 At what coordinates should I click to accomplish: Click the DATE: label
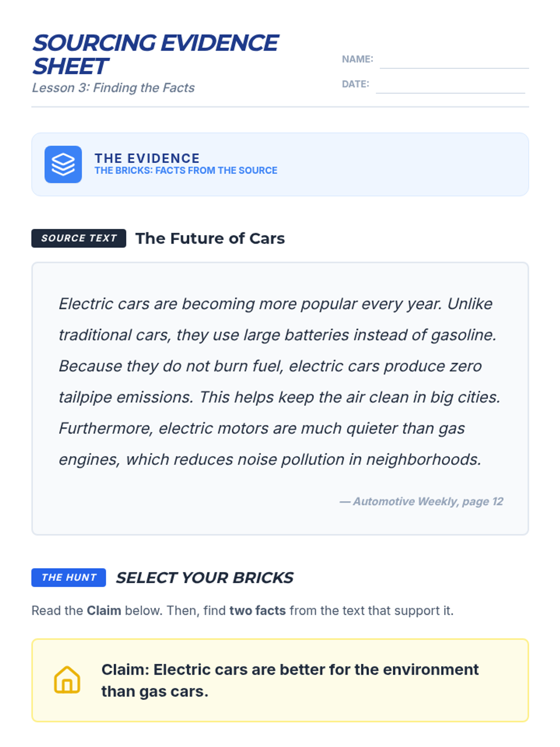coord(356,84)
